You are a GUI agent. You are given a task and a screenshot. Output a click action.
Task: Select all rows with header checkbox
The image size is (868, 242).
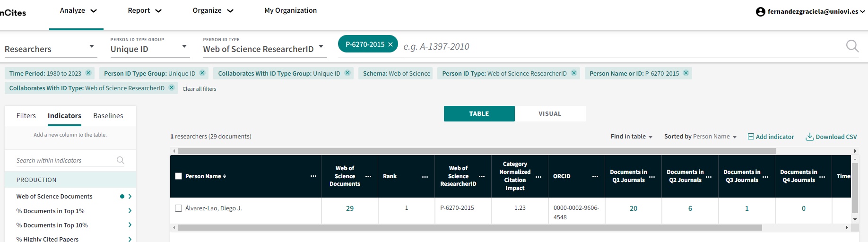pyautogui.click(x=178, y=176)
